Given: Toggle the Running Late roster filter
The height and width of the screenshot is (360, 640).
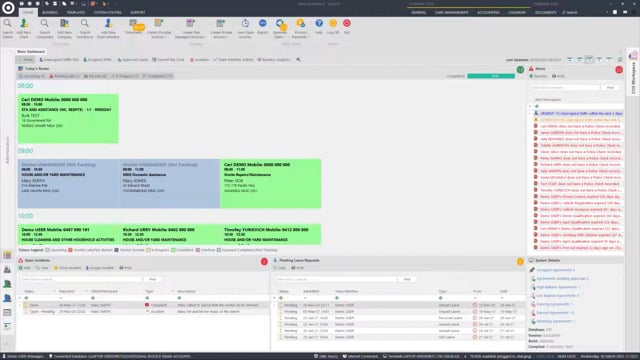Looking at the screenshot, I should coord(65,76).
